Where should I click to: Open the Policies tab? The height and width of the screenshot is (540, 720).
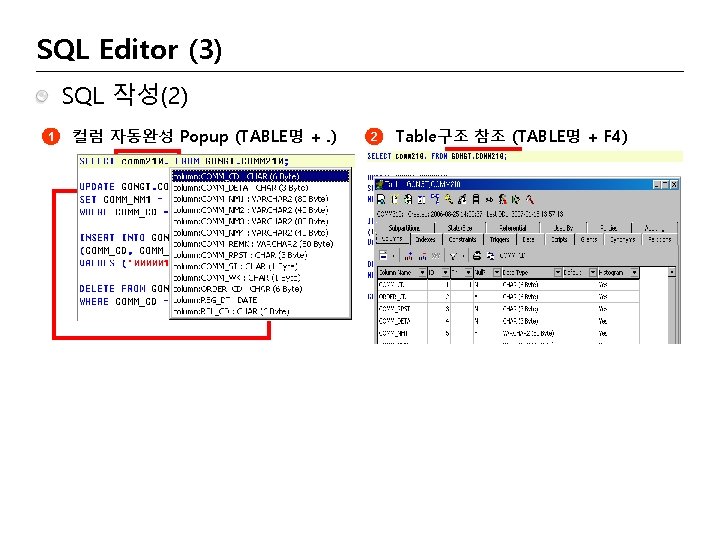click(609, 228)
